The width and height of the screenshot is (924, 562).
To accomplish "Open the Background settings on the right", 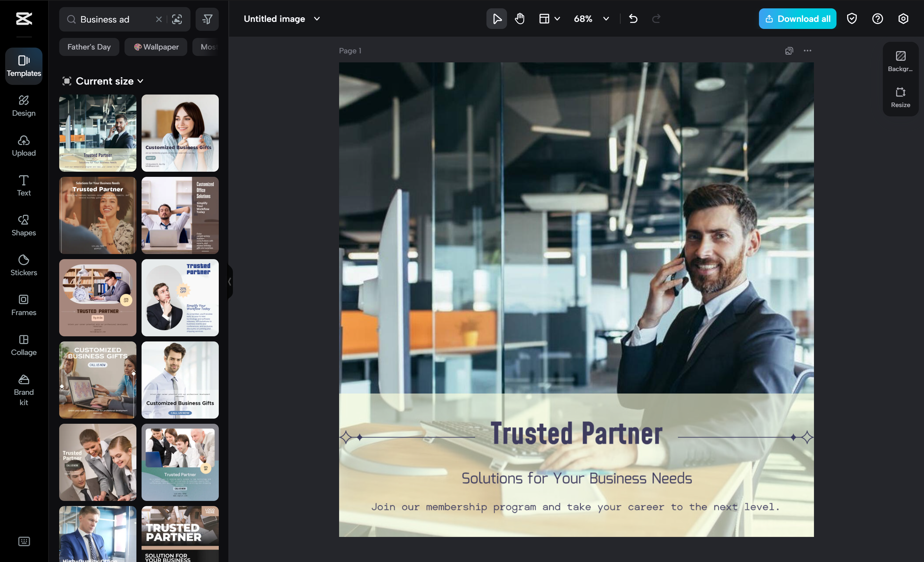I will coord(900,60).
